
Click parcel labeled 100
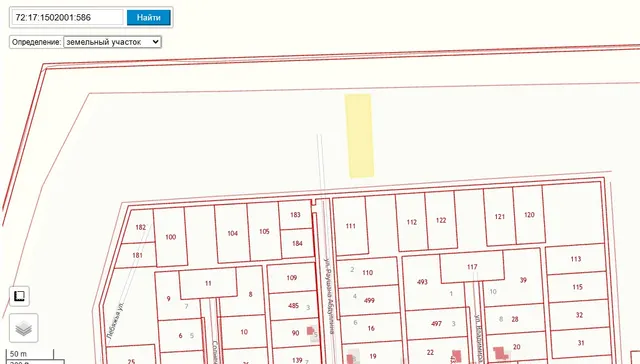(x=171, y=237)
